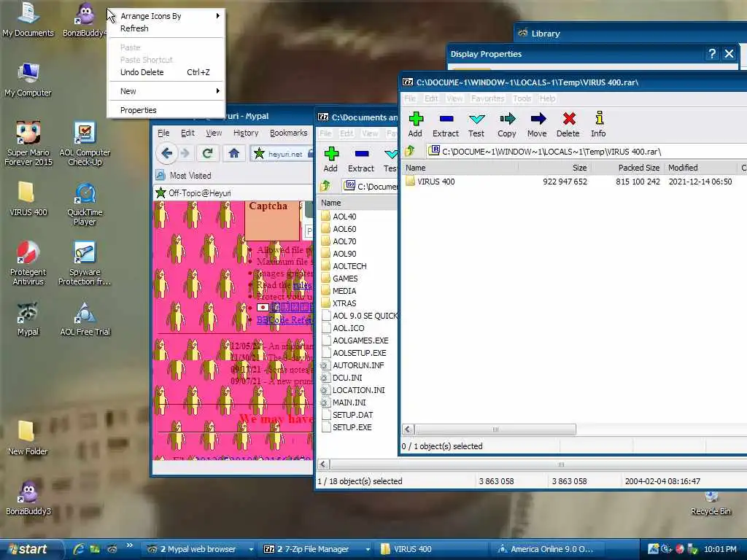Open 7-Zip File Manager taskbar group dropdown

point(368,549)
